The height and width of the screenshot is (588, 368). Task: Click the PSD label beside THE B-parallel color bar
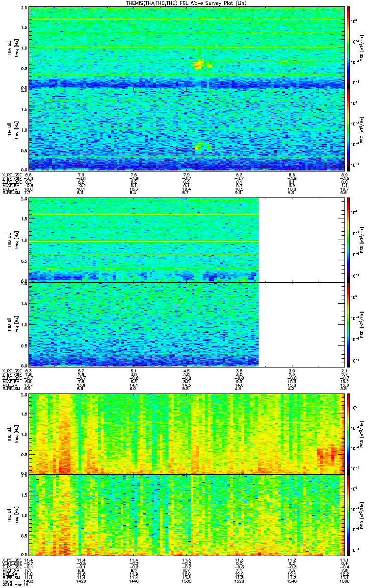tap(362, 515)
